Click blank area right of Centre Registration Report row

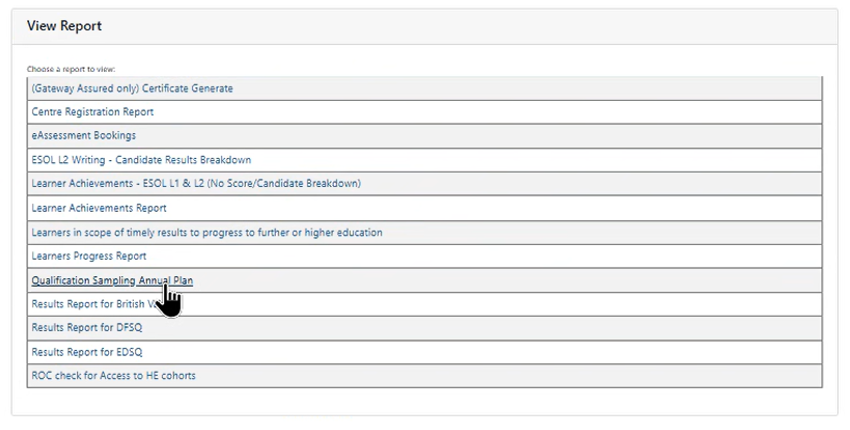(x=500, y=112)
